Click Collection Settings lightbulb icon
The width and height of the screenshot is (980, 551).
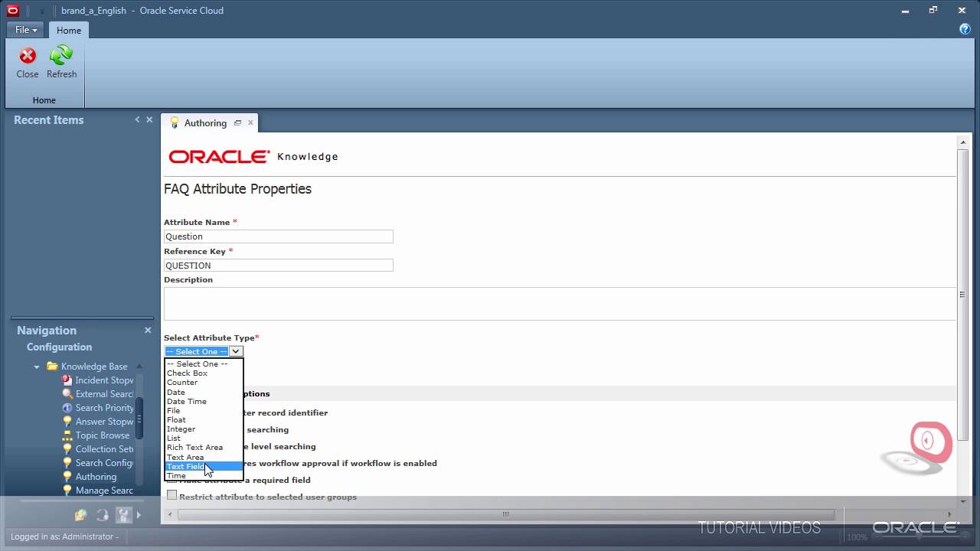coord(67,449)
